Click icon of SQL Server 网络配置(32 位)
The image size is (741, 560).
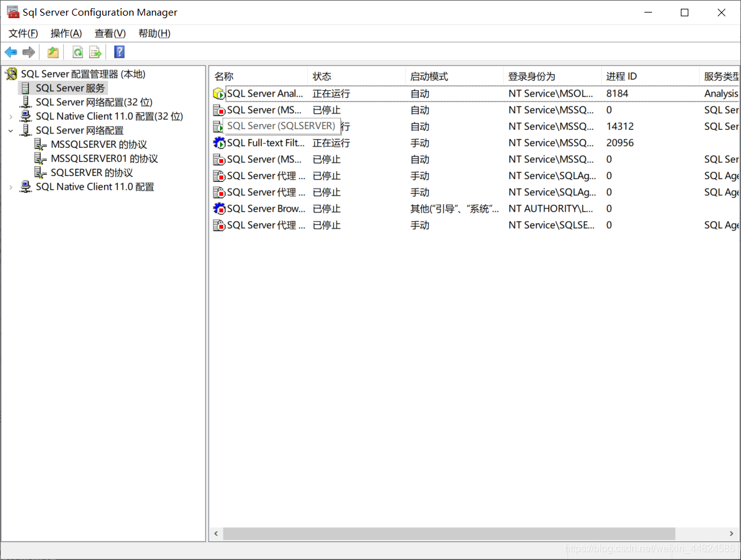26,102
